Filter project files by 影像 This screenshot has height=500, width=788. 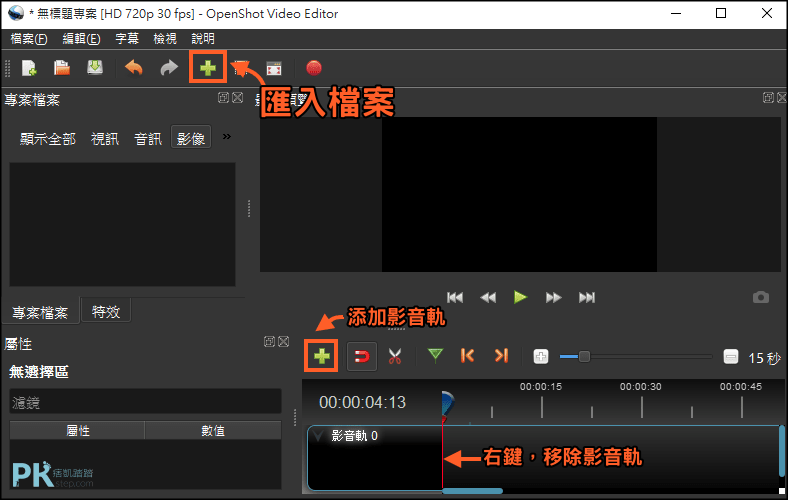tap(191, 138)
